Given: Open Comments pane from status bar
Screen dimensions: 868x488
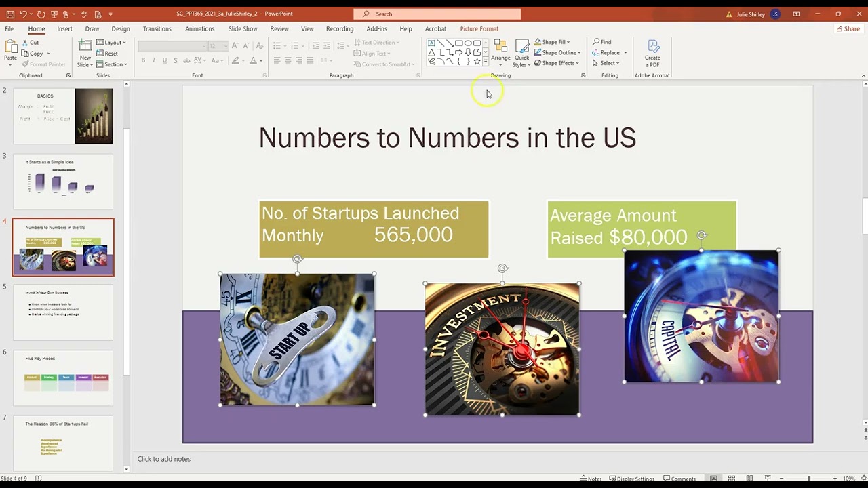Looking at the screenshot, I should pos(679,479).
